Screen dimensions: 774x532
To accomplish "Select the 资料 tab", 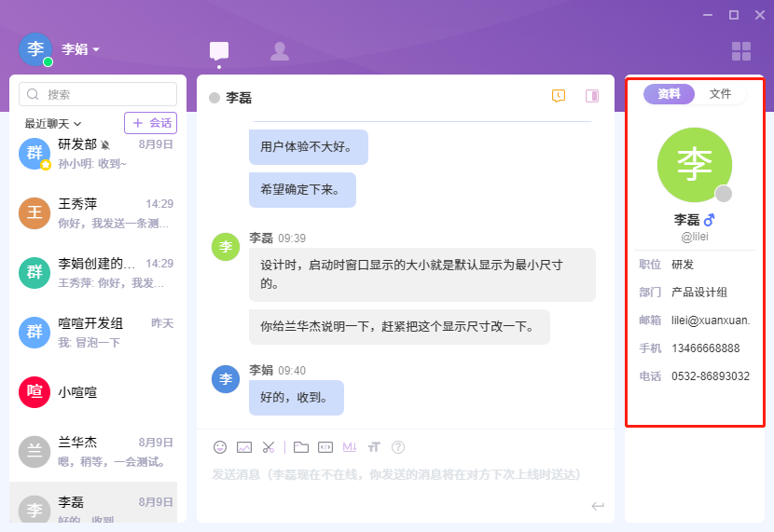I will click(x=669, y=94).
